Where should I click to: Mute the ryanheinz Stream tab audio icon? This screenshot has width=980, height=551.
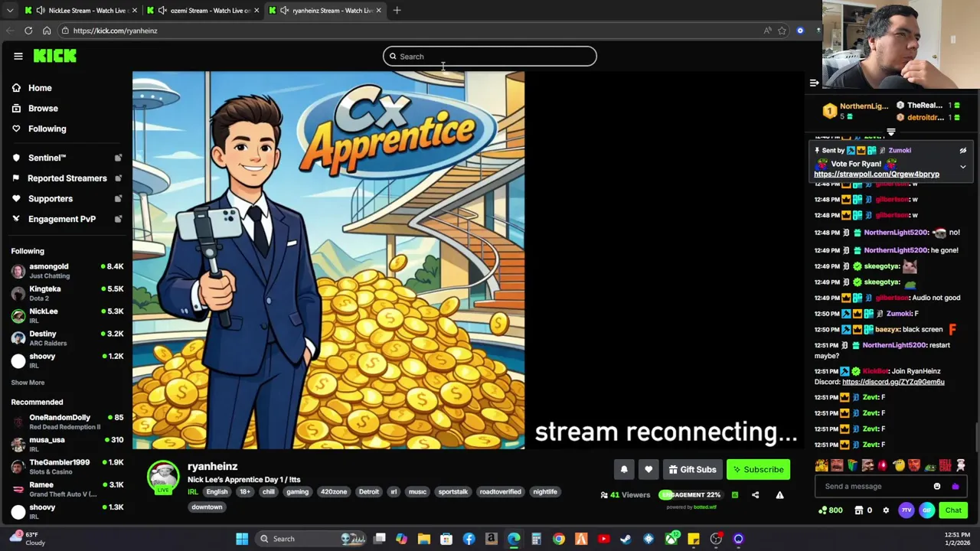[284, 11]
